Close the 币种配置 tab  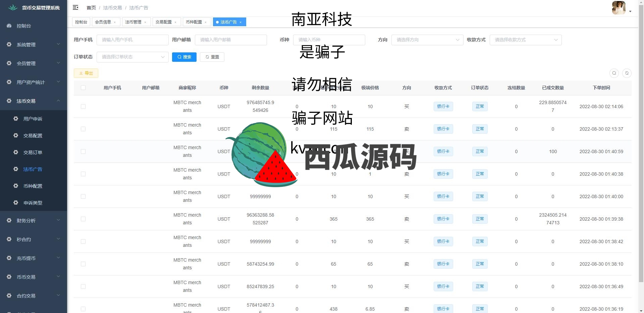206,22
